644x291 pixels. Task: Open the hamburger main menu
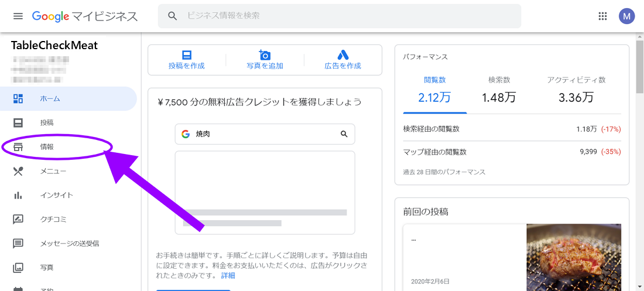click(18, 16)
